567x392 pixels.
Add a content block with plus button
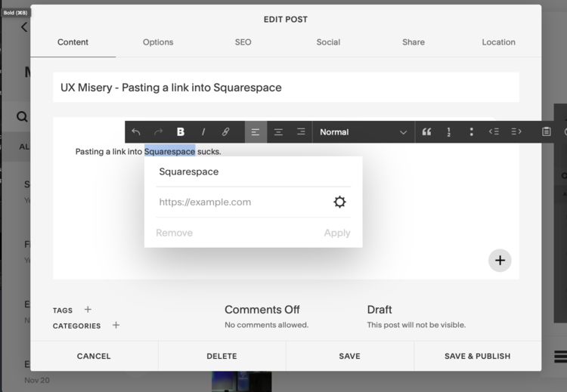500,260
